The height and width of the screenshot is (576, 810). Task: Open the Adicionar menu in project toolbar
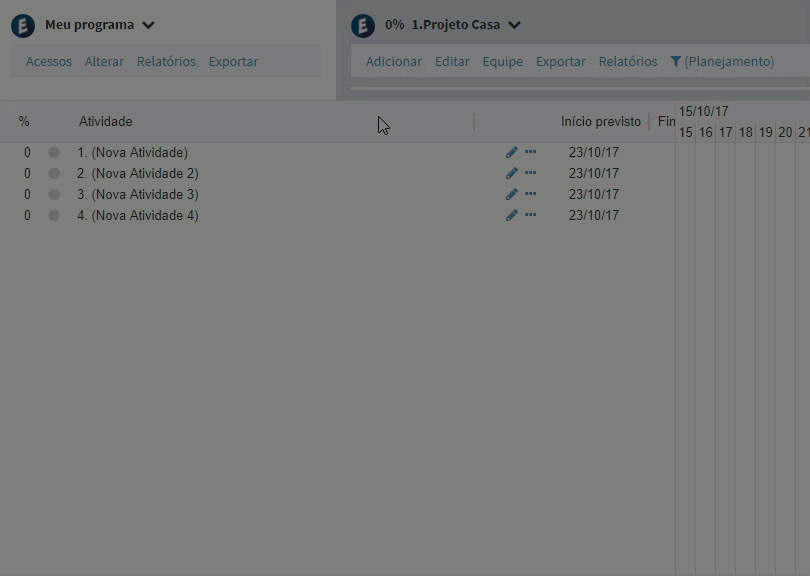(394, 61)
